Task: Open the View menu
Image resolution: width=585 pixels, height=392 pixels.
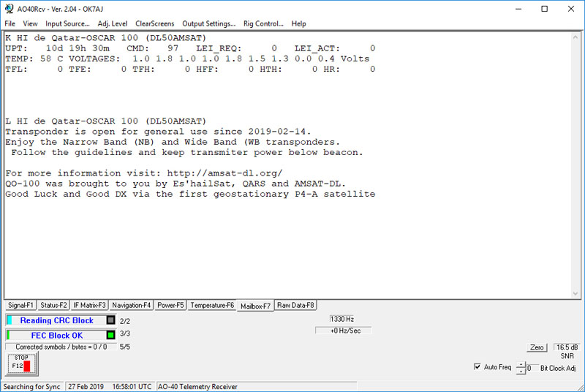Action: point(30,23)
